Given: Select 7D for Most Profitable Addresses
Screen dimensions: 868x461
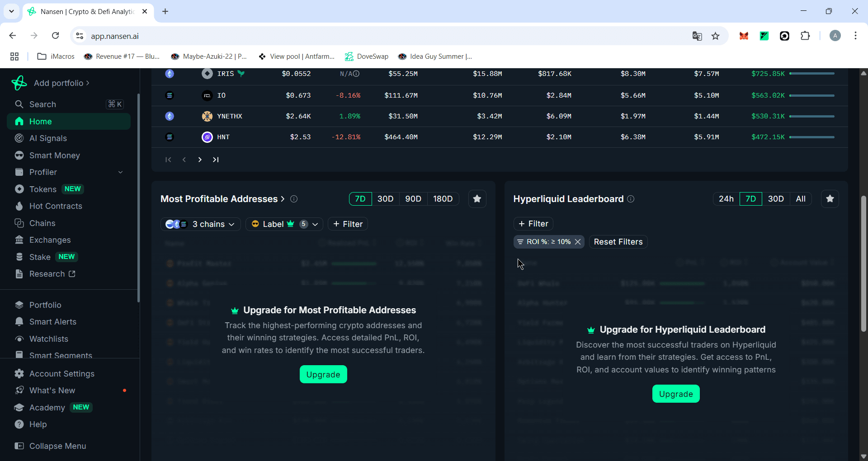Looking at the screenshot, I should (360, 199).
